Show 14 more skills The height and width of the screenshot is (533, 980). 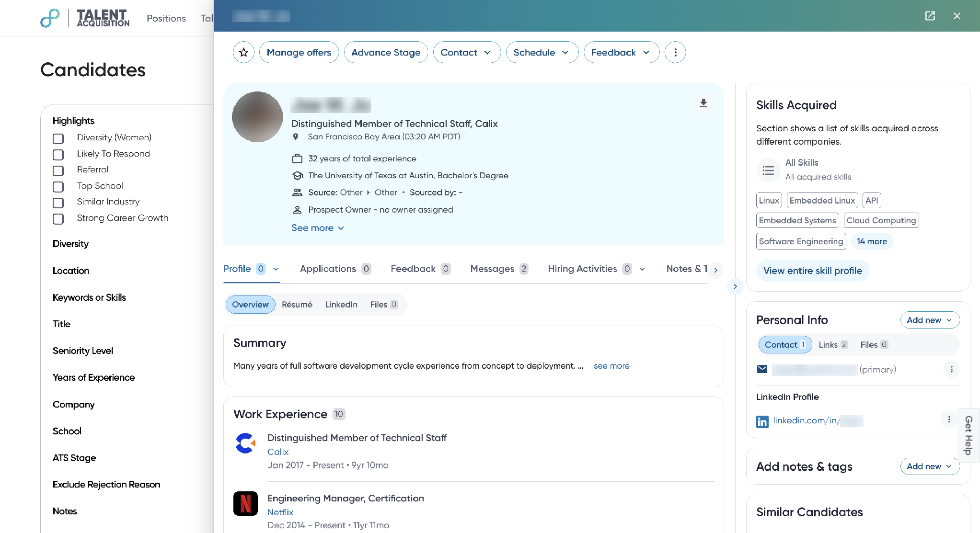click(x=872, y=241)
